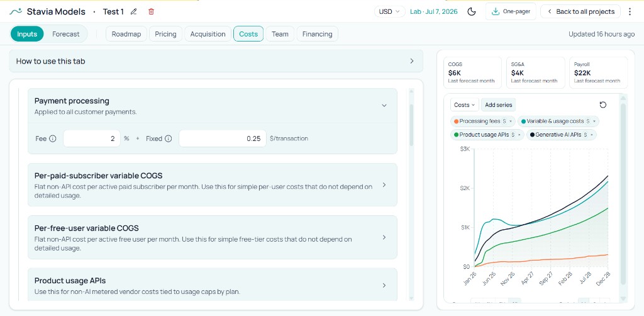Open the Financing tab

[317, 34]
